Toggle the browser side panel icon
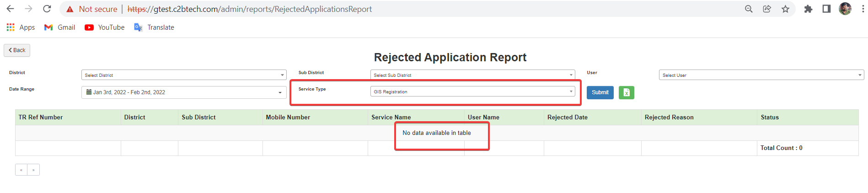This screenshot has height=193, width=868. point(826,9)
